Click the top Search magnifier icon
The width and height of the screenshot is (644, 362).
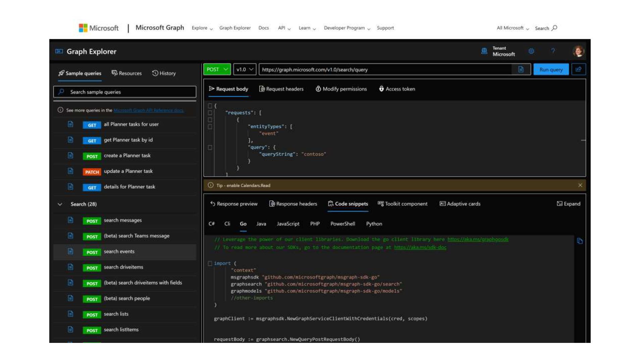click(x=554, y=28)
